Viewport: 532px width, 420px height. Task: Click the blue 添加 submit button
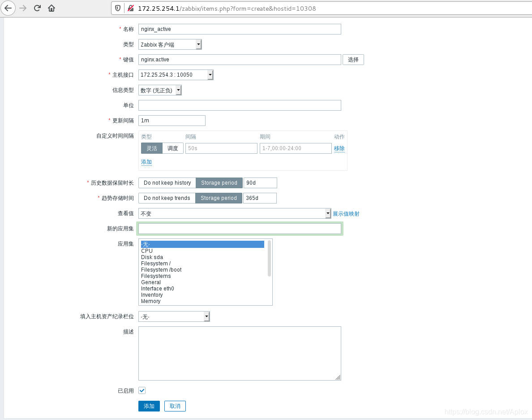click(x=149, y=406)
